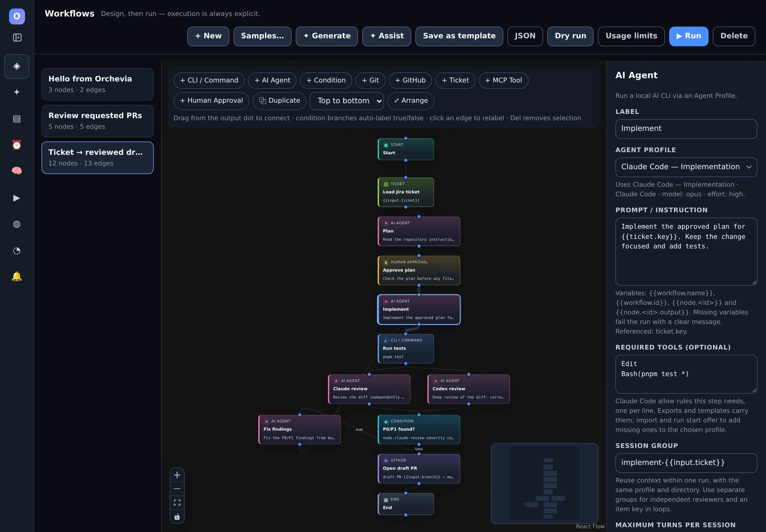Click the React Flow minimap

[x=544, y=483]
